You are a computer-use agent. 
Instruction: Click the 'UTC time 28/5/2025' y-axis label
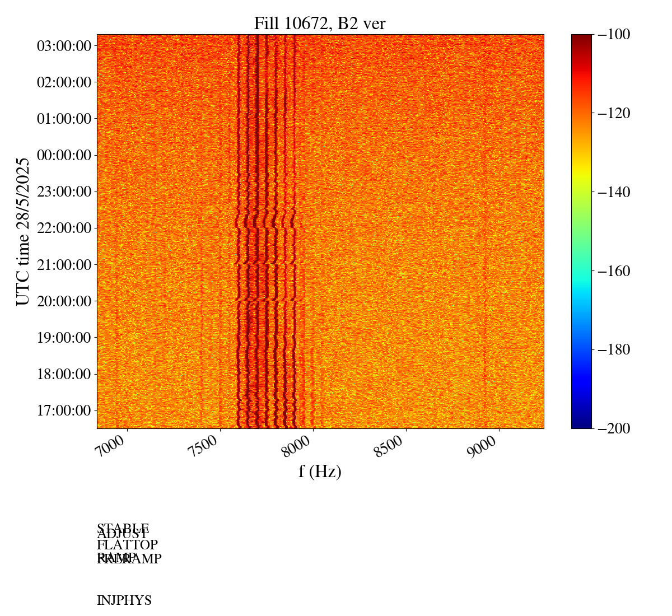point(23,231)
